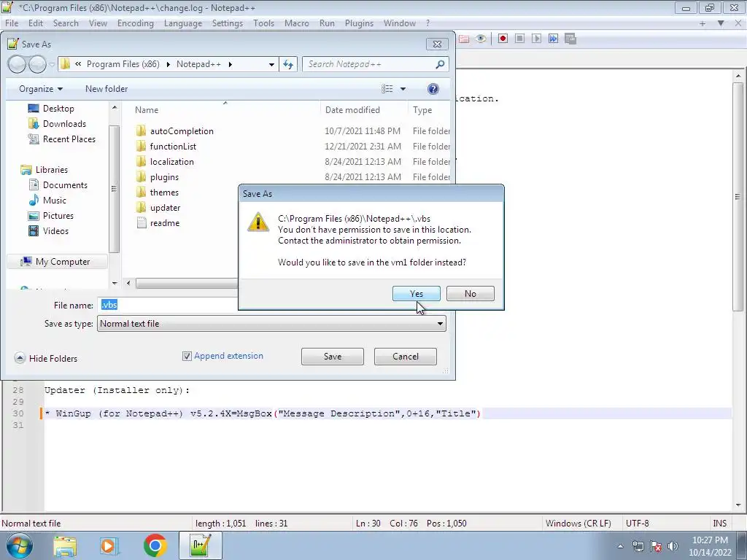Open the Save as type dropdown
The image size is (747, 560).
[271, 324]
